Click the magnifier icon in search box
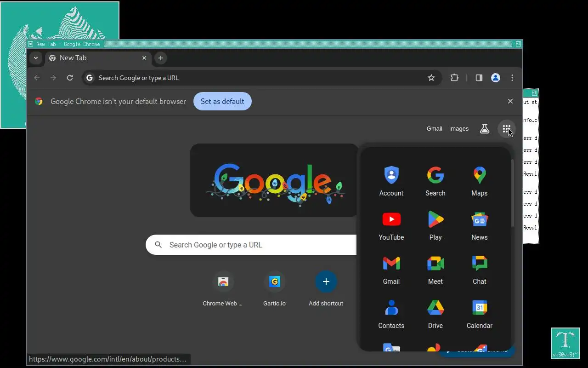 coord(158,245)
